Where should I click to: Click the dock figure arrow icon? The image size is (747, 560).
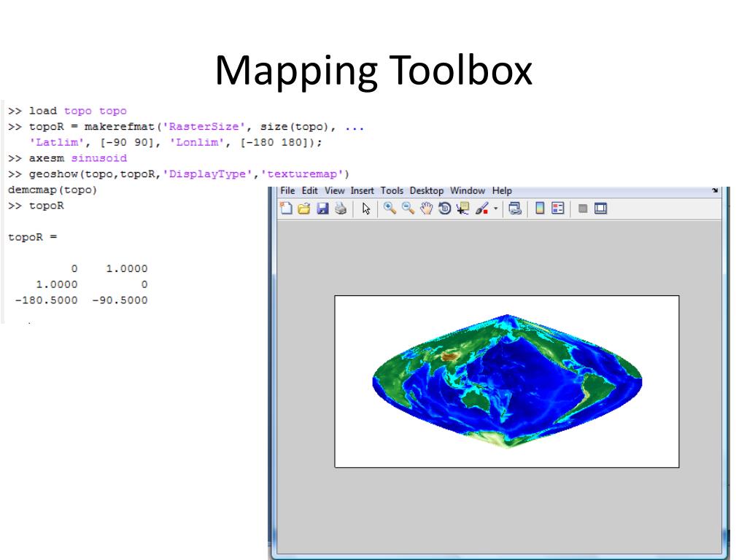pos(715,190)
